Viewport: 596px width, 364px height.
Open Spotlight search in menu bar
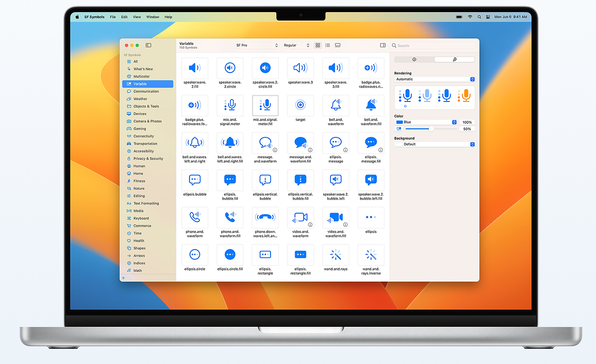tap(479, 17)
